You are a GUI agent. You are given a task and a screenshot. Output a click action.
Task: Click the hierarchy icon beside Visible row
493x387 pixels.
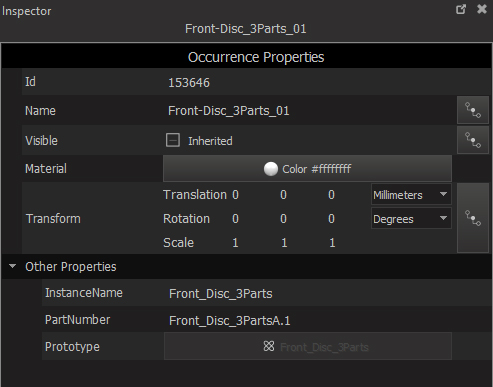point(473,140)
